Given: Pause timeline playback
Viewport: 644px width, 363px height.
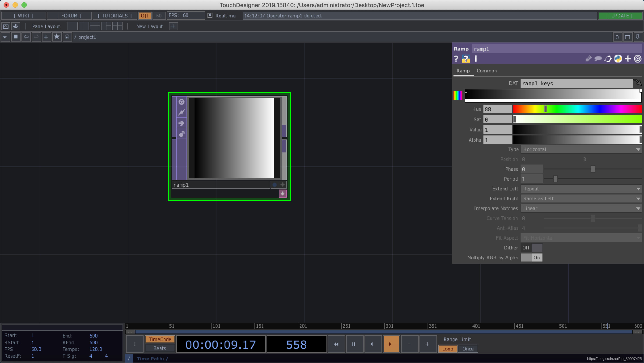Looking at the screenshot, I should pos(354,344).
